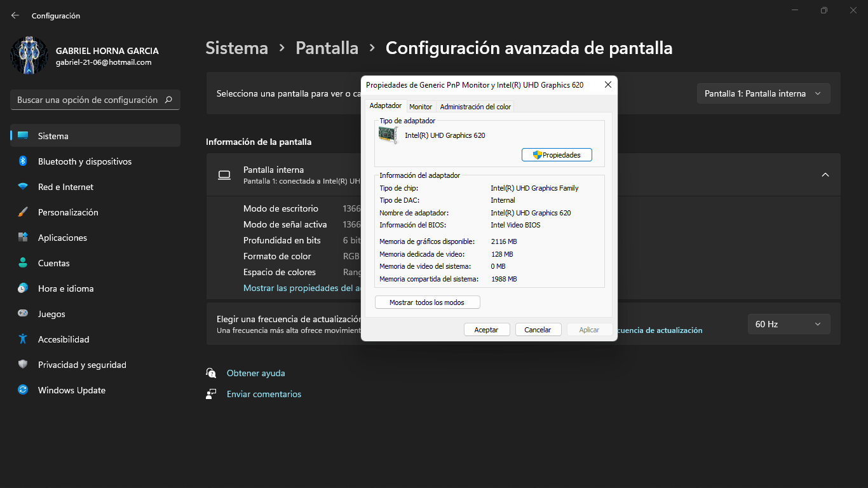This screenshot has width=868, height=488.
Task: Open the Red e Internet settings label
Action: coord(65,187)
